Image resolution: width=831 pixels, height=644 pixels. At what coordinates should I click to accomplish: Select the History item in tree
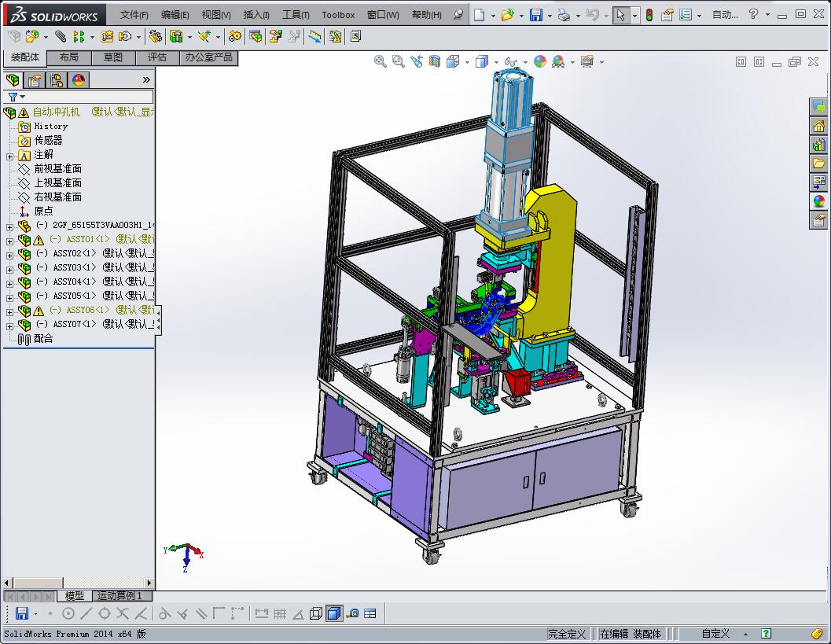[x=43, y=126]
